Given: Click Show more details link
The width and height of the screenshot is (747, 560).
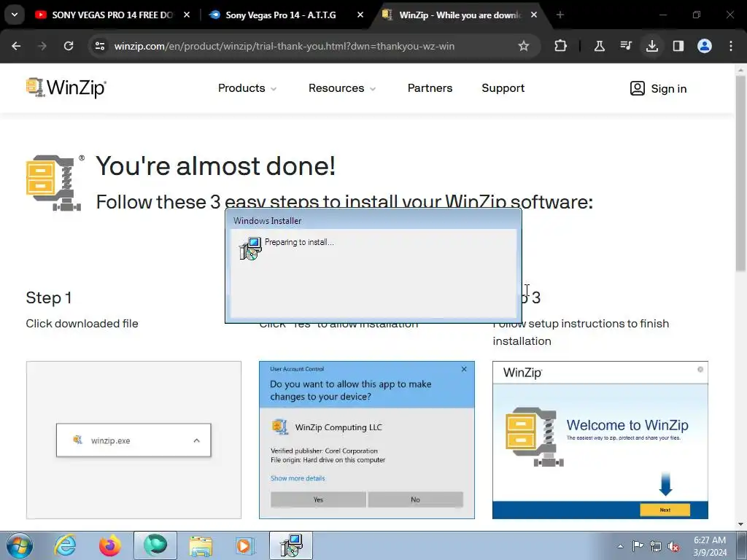Looking at the screenshot, I should (298, 478).
